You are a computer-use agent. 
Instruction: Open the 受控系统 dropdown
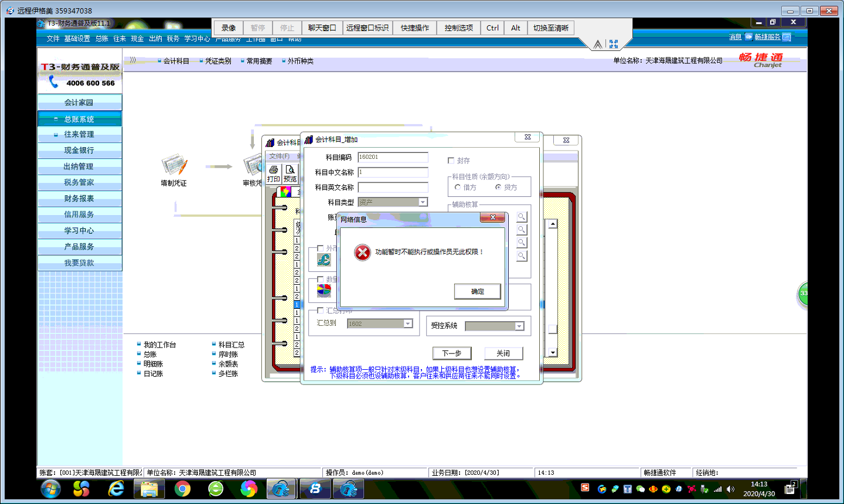(x=519, y=326)
